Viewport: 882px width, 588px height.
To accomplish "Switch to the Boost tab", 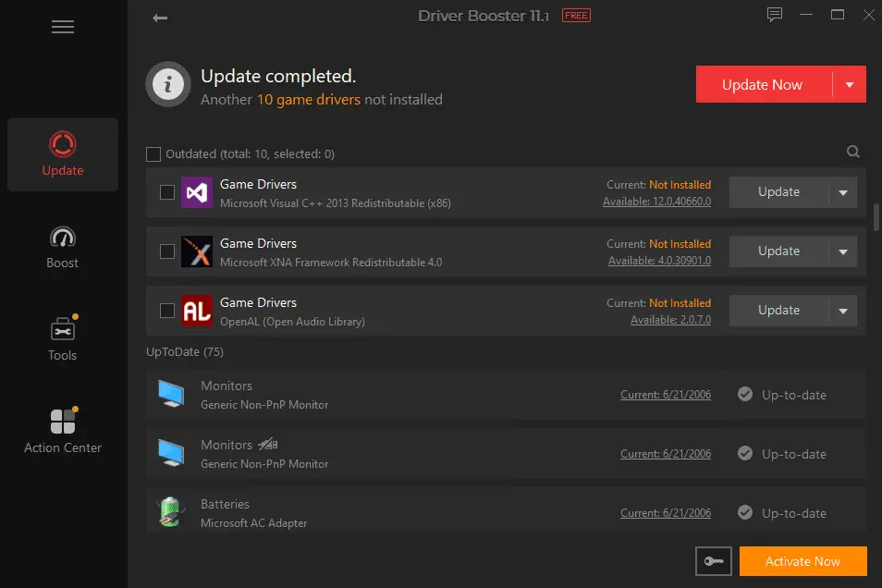I will point(63,247).
